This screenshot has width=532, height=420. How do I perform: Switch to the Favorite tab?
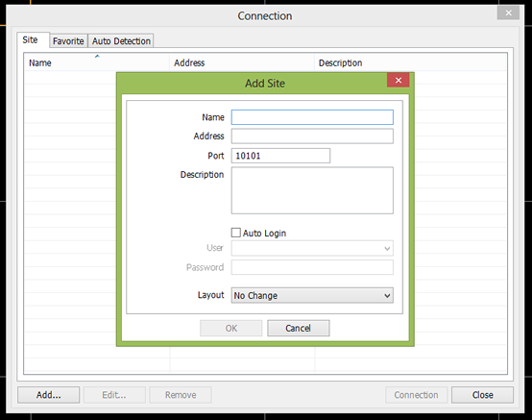[68, 41]
